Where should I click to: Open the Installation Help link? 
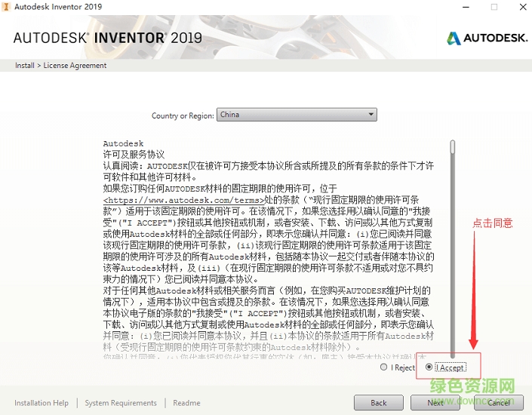click(x=42, y=403)
